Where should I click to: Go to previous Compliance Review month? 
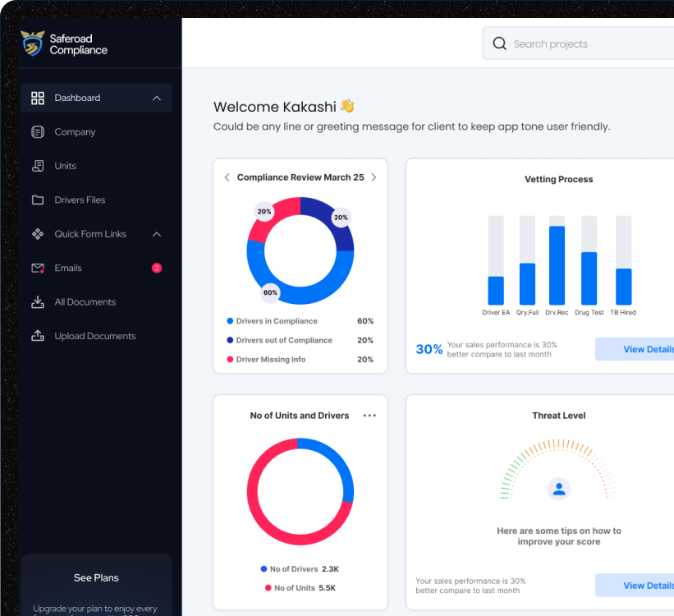pos(227,177)
